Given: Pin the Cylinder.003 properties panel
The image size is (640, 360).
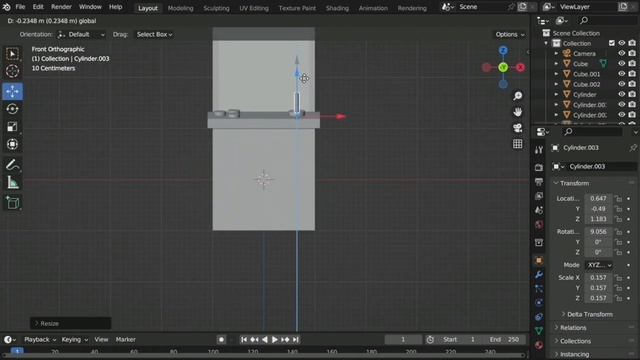Looking at the screenshot, I should 633,148.
